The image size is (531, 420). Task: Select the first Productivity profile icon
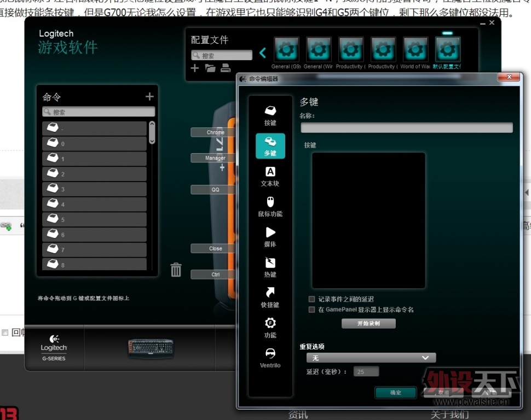click(x=351, y=50)
